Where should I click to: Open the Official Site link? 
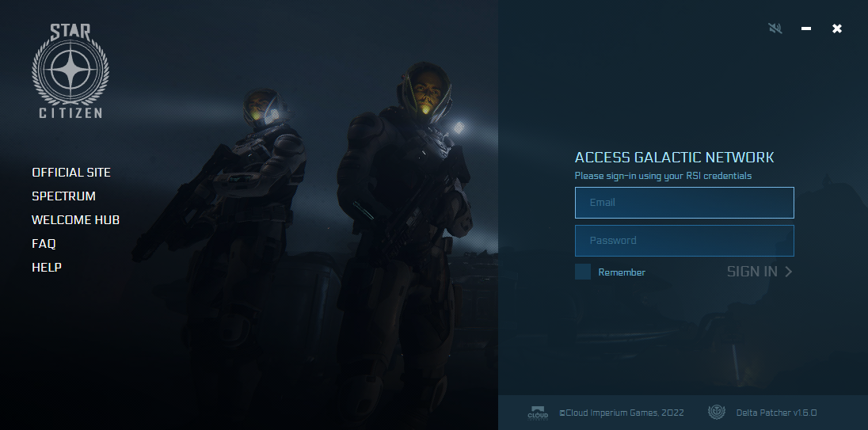(71, 173)
